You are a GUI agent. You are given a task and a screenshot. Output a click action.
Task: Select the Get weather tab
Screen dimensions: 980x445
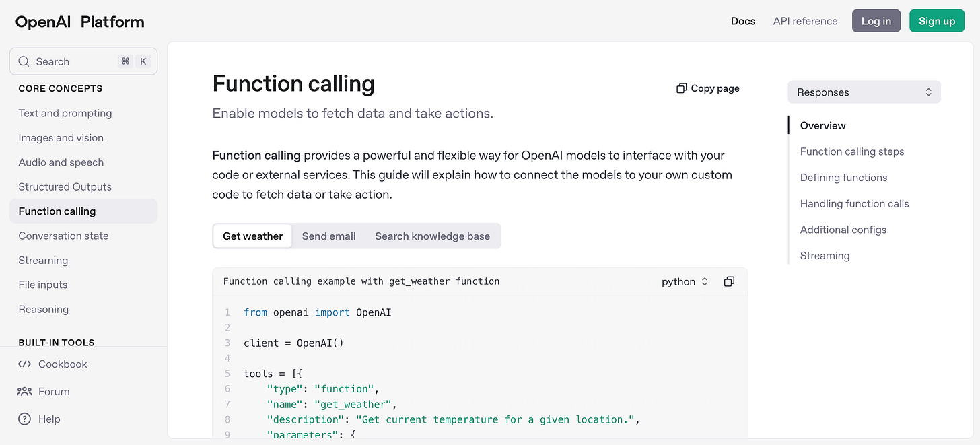coord(252,236)
